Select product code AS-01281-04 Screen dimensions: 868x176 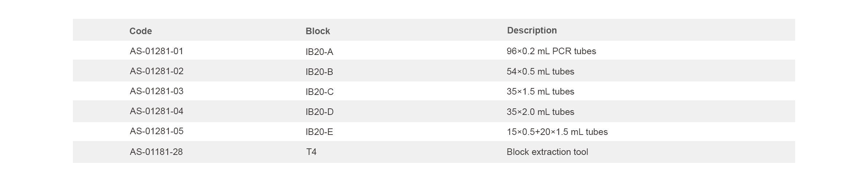pos(156,111)
